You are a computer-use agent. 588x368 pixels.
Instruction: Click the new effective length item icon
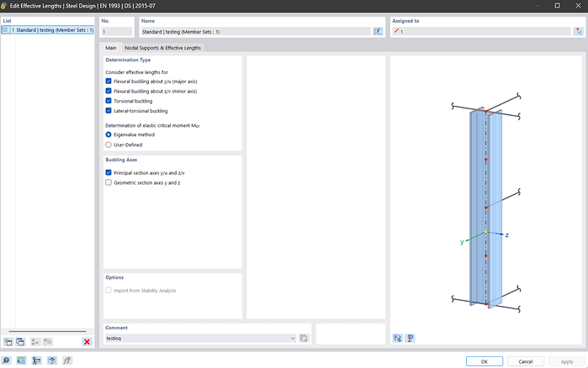click(8, 342)
